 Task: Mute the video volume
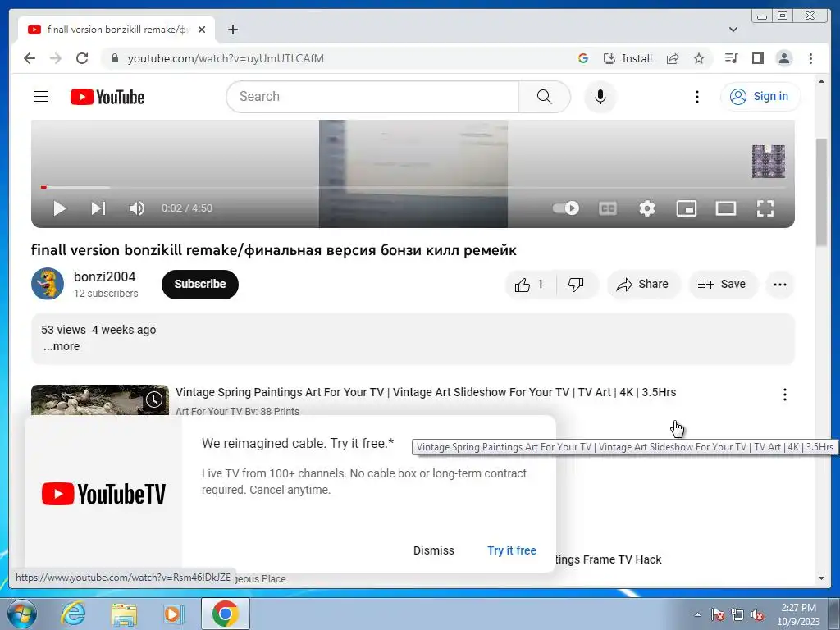pos(137,208)
